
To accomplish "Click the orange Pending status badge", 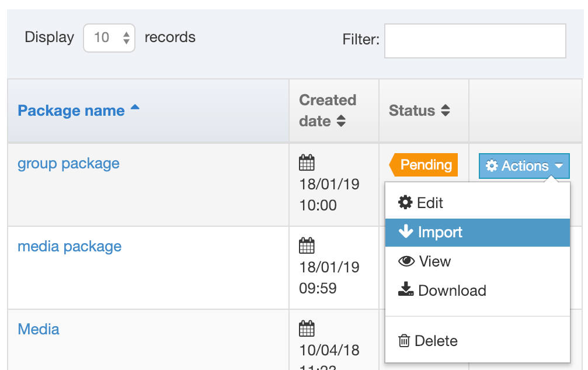I will click(x=425, y=165).
